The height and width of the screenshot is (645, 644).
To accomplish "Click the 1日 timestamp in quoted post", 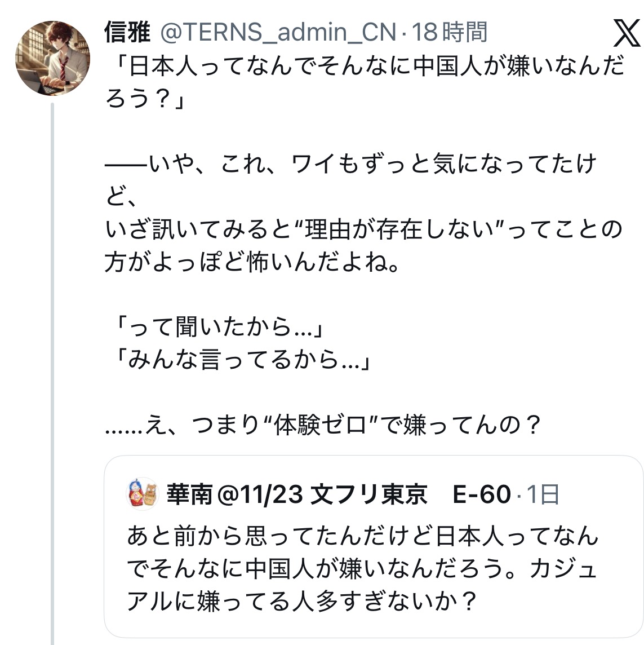I will pyautogui.click(x=543, y=495).
